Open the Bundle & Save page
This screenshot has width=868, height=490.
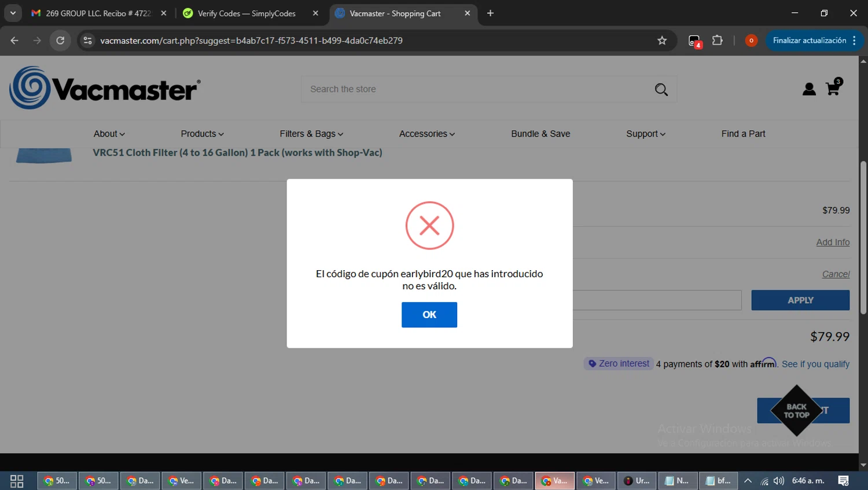tap(540, 134)
